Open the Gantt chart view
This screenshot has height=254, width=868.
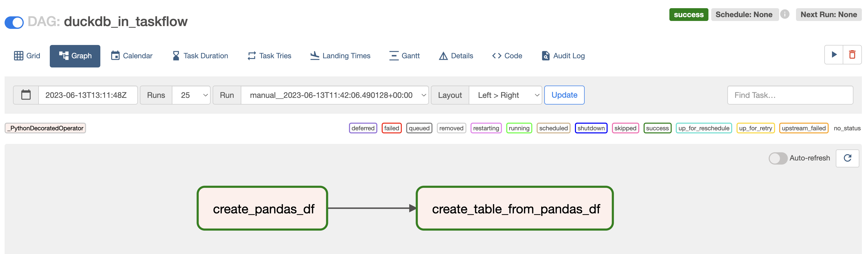click(404, 56)
